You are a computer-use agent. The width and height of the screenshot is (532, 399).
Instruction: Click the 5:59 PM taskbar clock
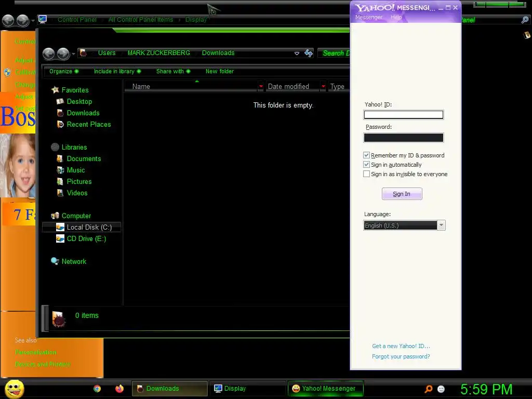click(x=486, y=389)
